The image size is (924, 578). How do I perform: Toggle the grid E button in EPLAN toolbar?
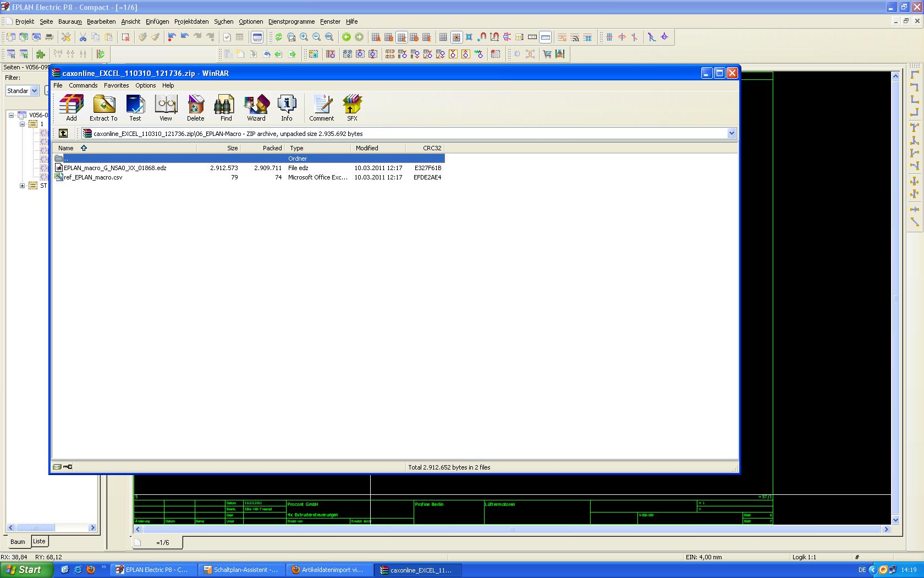tap(427, 37)
